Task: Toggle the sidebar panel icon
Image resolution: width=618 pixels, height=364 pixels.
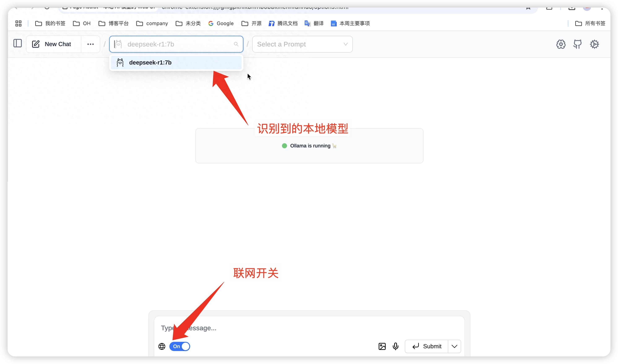Action: point(18,43)
